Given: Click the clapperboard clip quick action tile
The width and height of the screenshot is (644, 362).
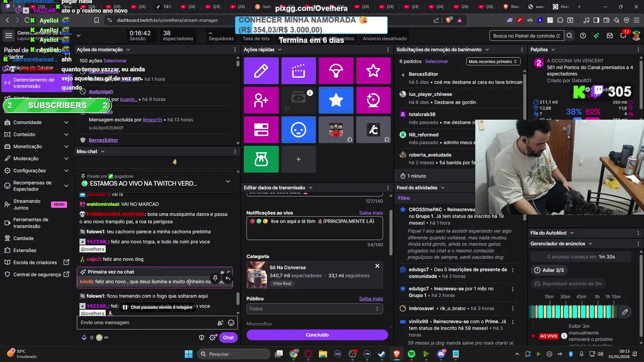Looking at the screenshot, I should 298,71.
